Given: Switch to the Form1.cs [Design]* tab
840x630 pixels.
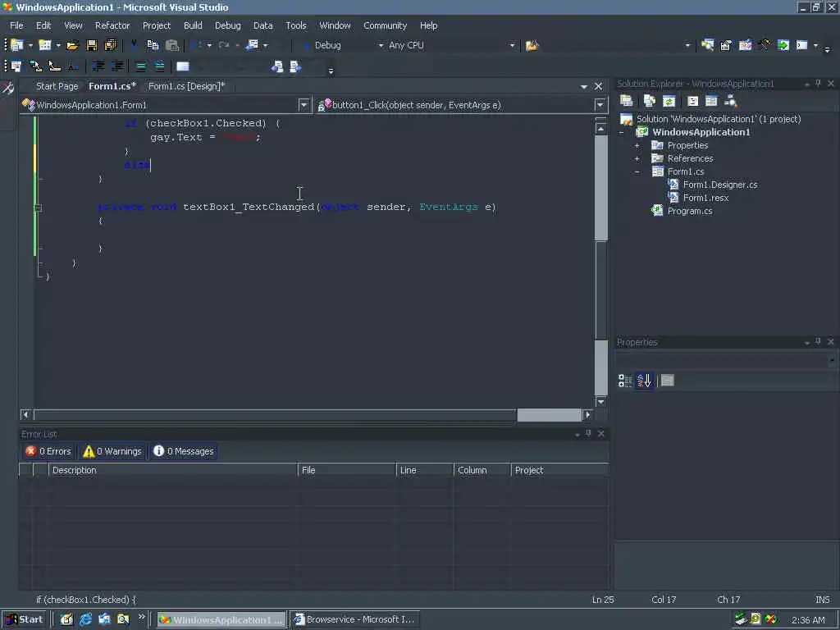Looking at the screenshot, I should pyautogui.click(x=186, y=86).
